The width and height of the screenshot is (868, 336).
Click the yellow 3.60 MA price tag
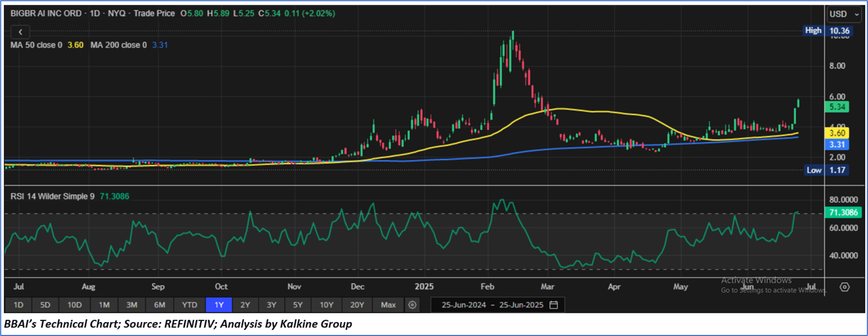837,133
